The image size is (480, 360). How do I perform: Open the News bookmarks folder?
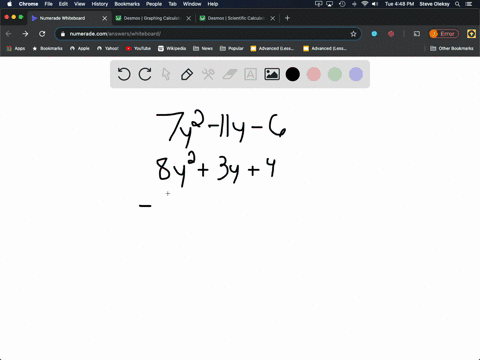click(x=203, y=48)
